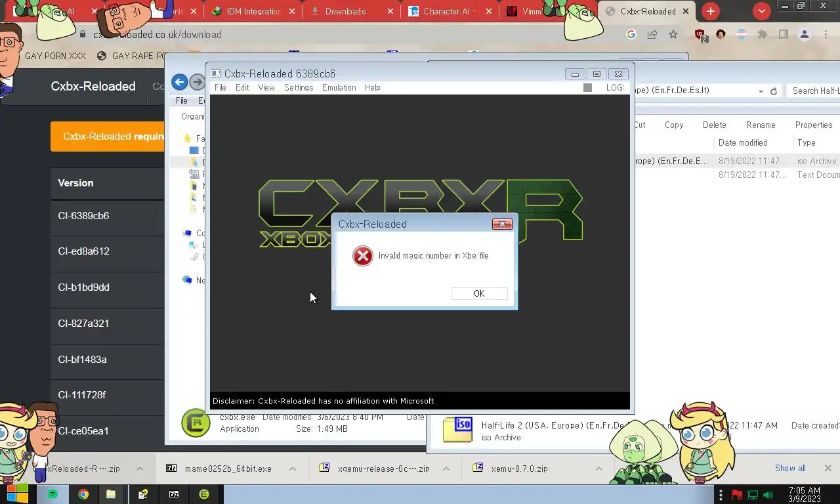Click Copy in the Explorer toolbar
Viewport: 840px width, 504px height.
point(674,125)
